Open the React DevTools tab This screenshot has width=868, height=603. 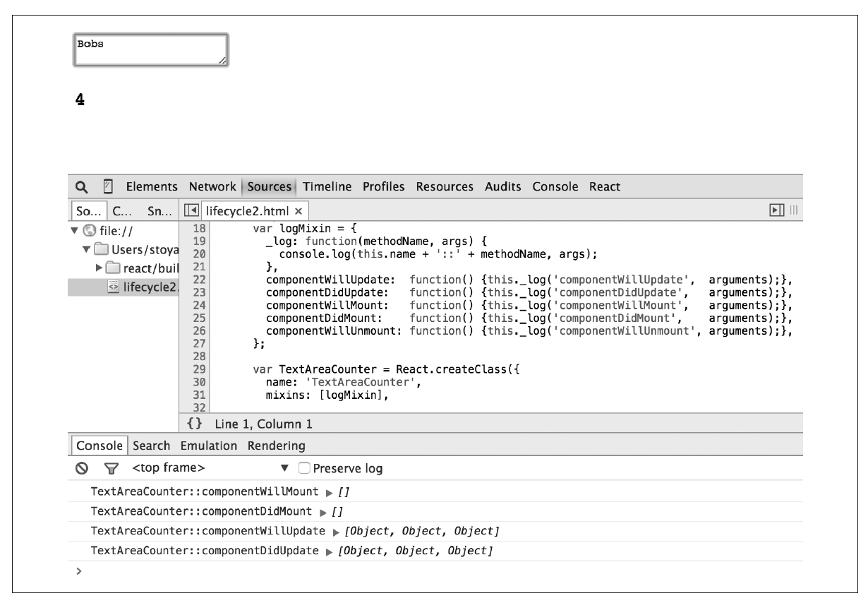pyautogui.click(x=605, y=187)
